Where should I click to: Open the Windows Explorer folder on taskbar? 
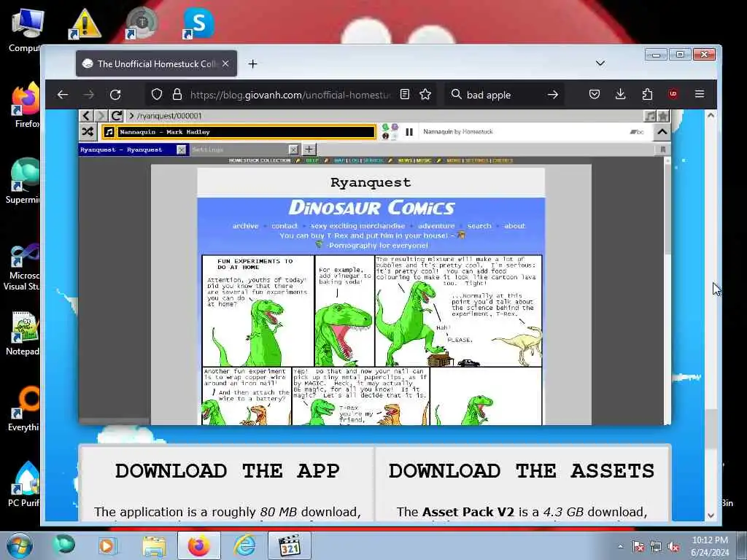click(153, 545)
